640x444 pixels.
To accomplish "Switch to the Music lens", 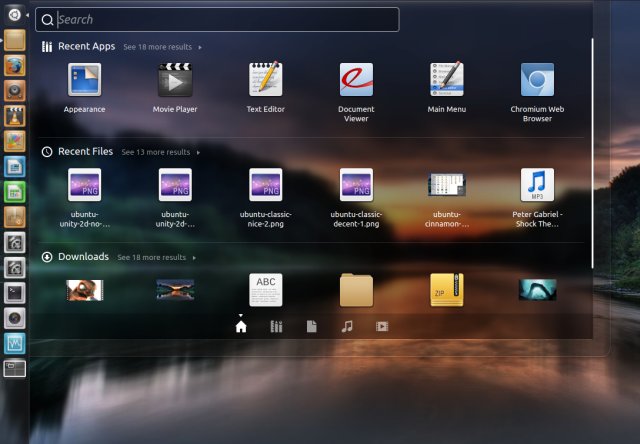I will click(x=347, y=326).
